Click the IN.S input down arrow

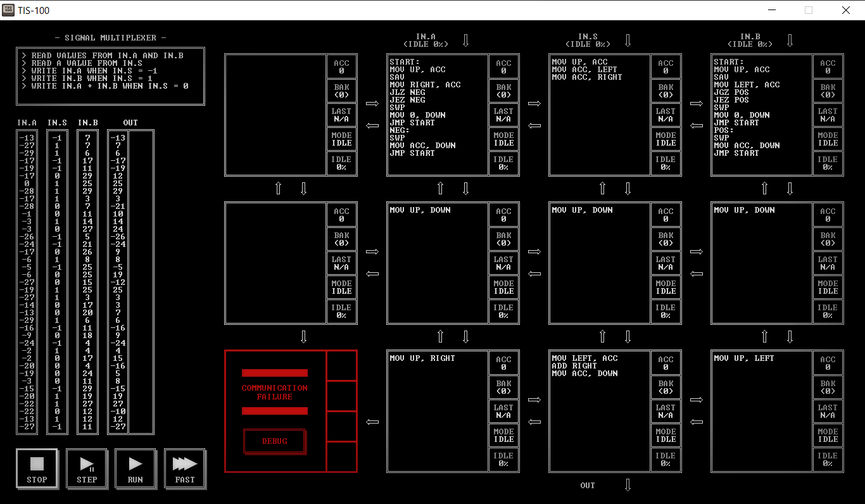point(628,41)
